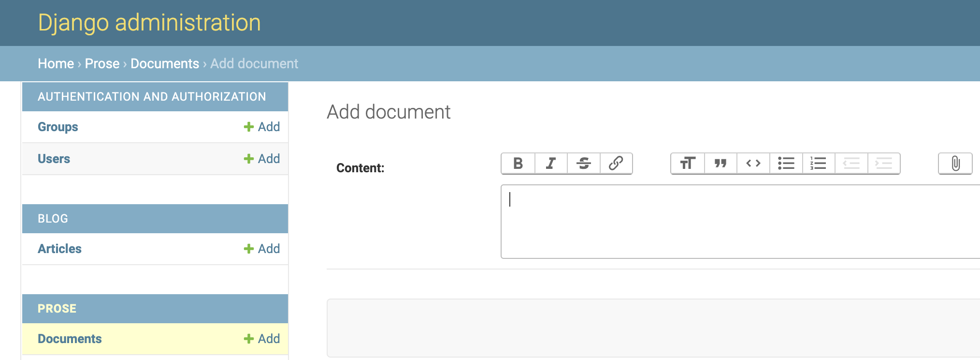Image resolution: width=980 pixels, height=360 pixels.
Task: Insert a block quote
Action: (721, 164)
